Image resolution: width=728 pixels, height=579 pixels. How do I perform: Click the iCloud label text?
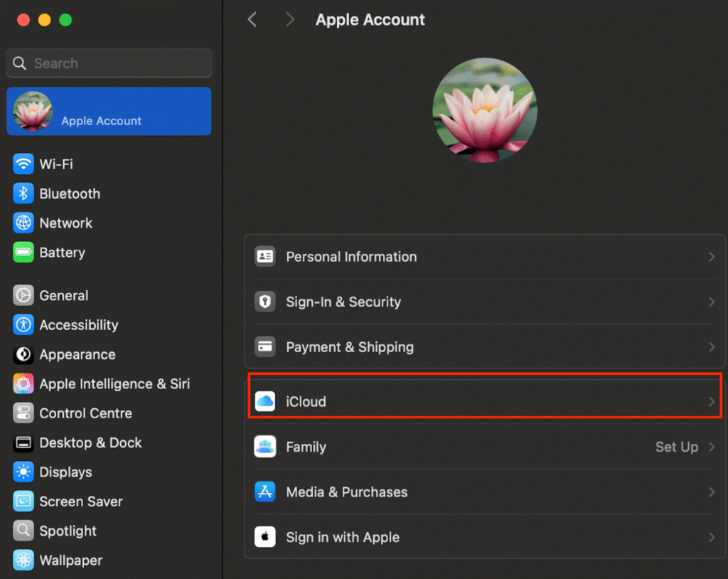(306, 401)
